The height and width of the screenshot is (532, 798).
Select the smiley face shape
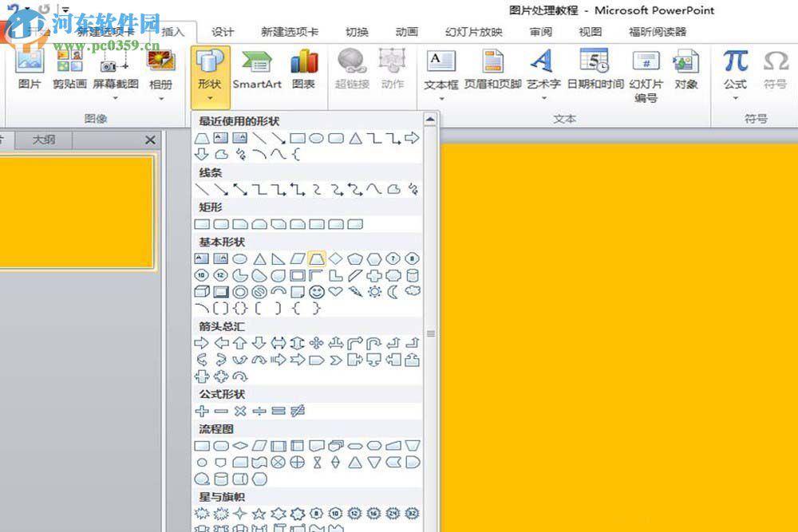click(x=317, y=292)
